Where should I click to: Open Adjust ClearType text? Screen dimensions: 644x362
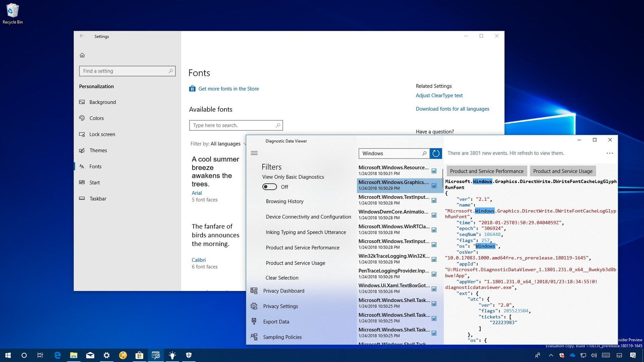pos(439,95)
